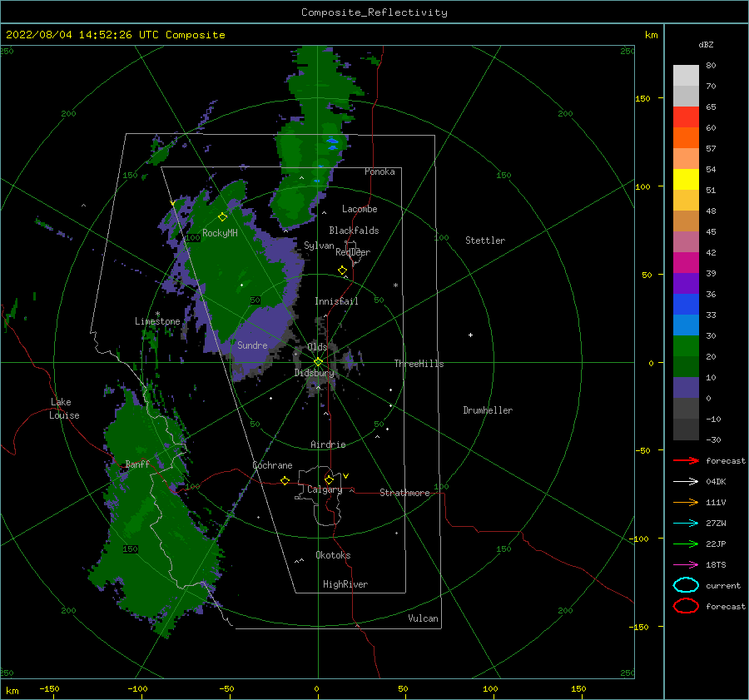Select the Blackfalds label
749x700 pixels.
354,231
